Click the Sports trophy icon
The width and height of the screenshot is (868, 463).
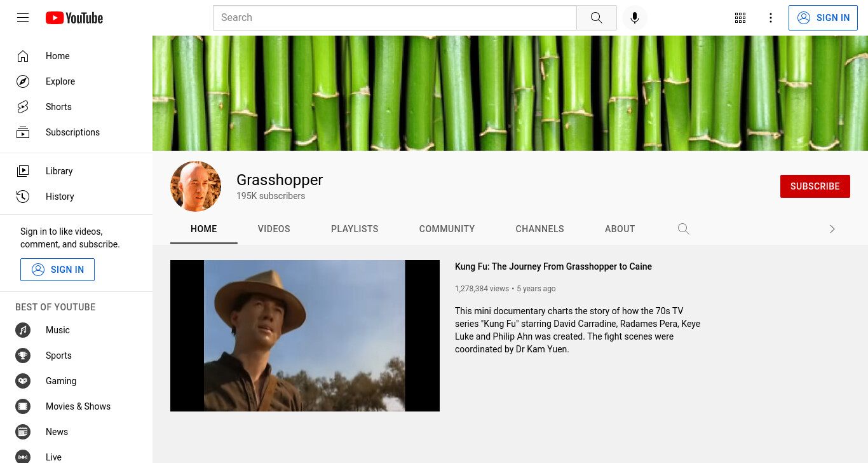[23, 356]
